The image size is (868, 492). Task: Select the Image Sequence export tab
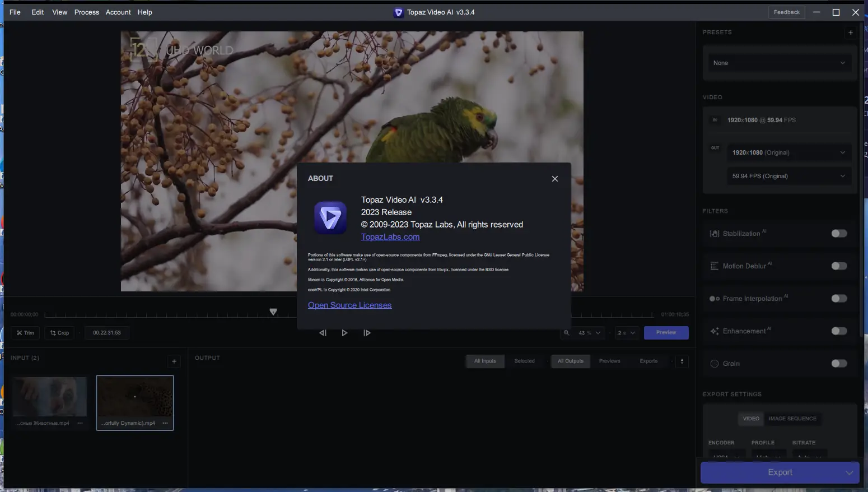pyautogui.click(x=792, y=419)
